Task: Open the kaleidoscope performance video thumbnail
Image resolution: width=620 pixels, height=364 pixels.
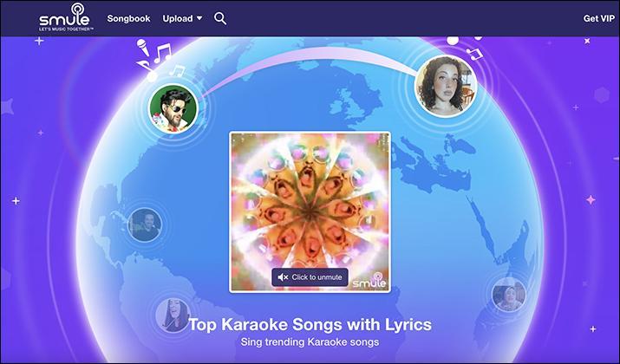Action: tap(310, 212)
